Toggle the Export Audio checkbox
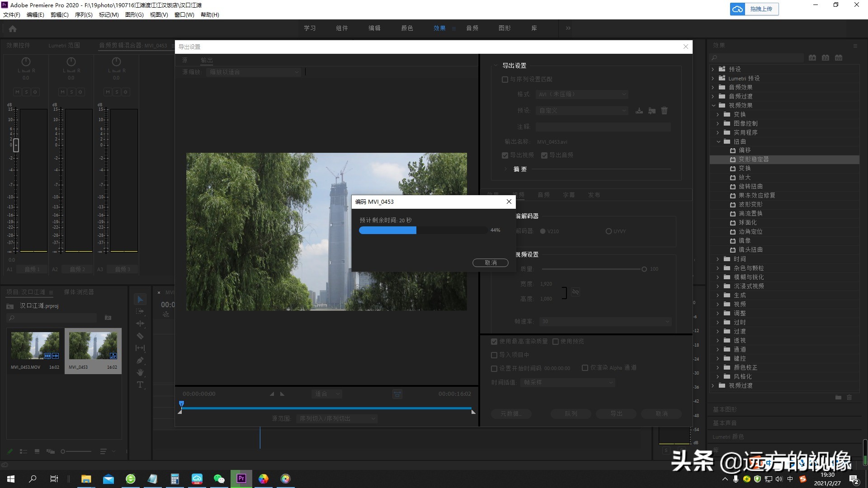 click(544, 155)
